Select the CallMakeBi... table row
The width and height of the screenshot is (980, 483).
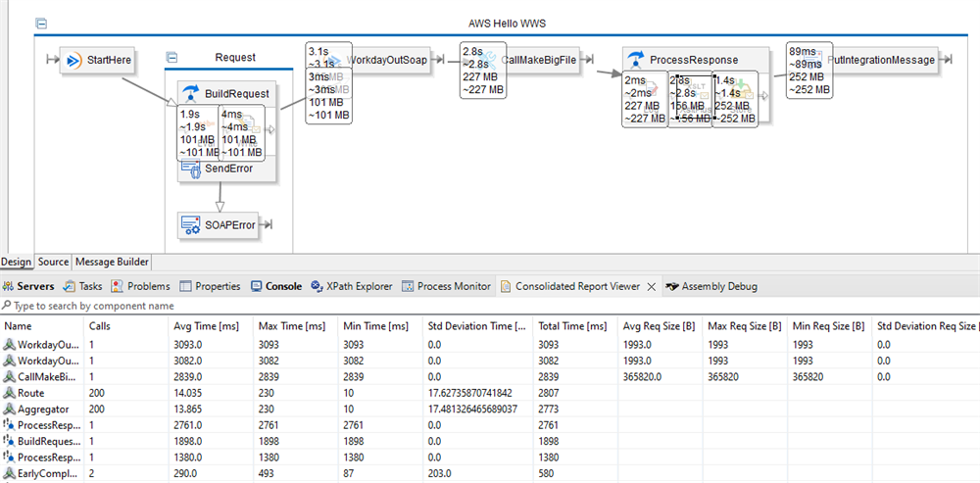[490, 377]
